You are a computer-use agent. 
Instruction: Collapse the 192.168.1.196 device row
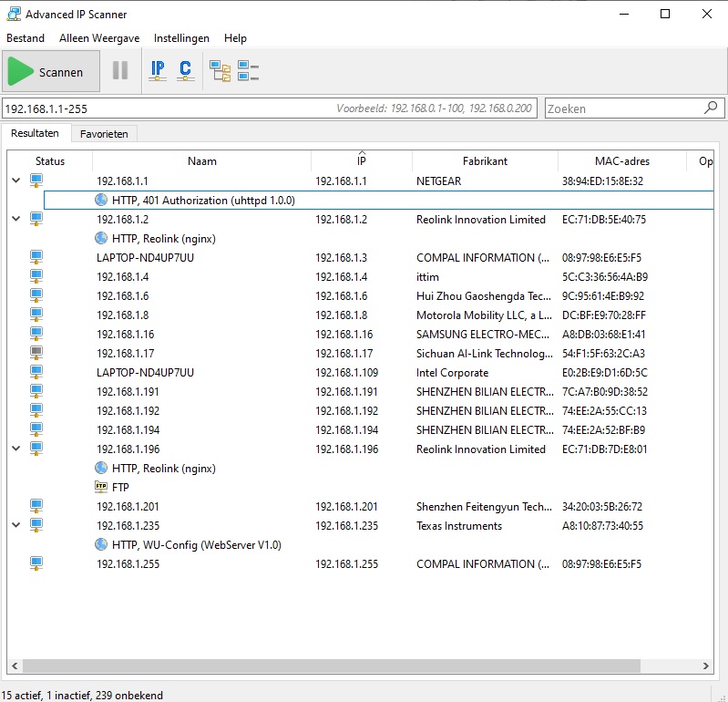tap(15, 449)
